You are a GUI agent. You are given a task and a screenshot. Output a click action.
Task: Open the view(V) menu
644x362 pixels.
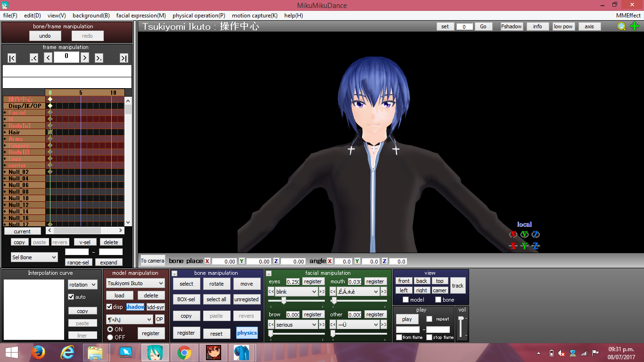(x=57, y=16)
